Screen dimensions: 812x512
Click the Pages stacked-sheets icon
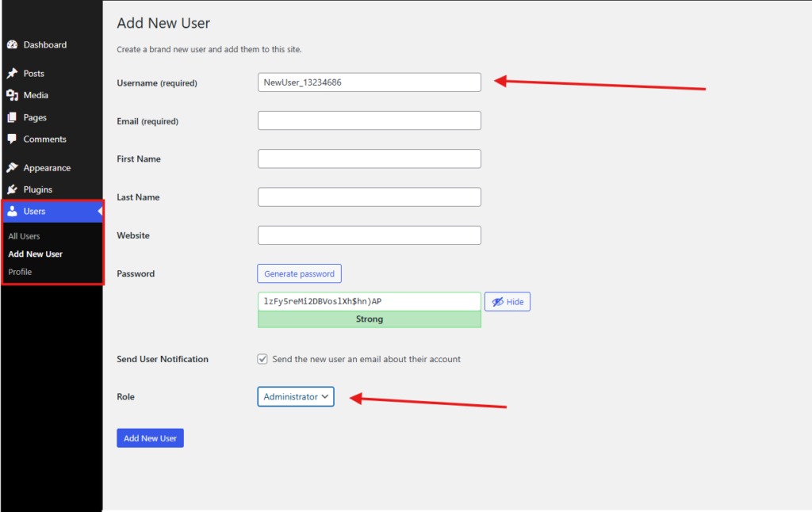click(12, 117)
